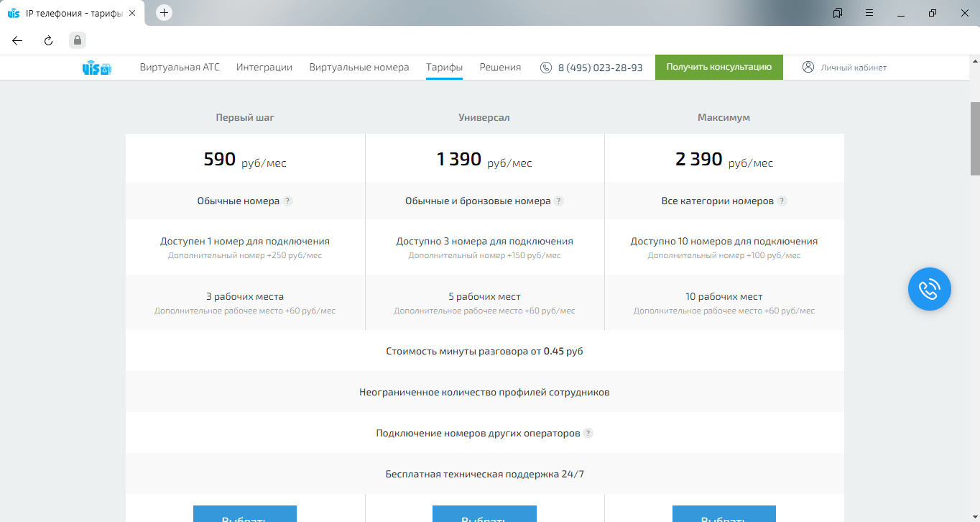Reload the page with the refresh icon

tap(48, 40)
